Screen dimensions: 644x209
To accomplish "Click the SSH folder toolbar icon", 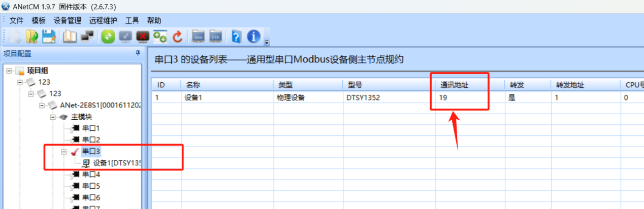I will click(x=197, y=37).
